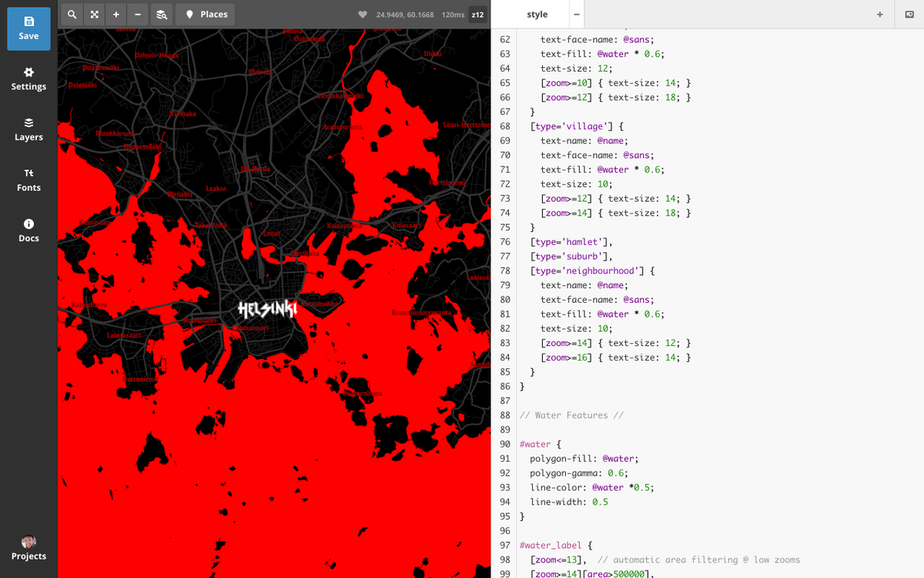This screenshot has width=924, height=578.
Task: Open the image export icon in editor header
Action: click(x=909, y=15)
